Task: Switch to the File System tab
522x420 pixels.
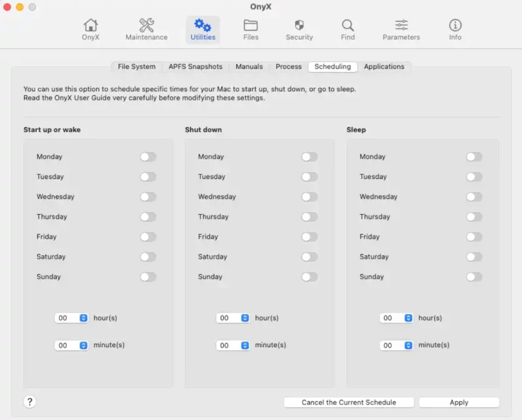Action: [136, 67]
